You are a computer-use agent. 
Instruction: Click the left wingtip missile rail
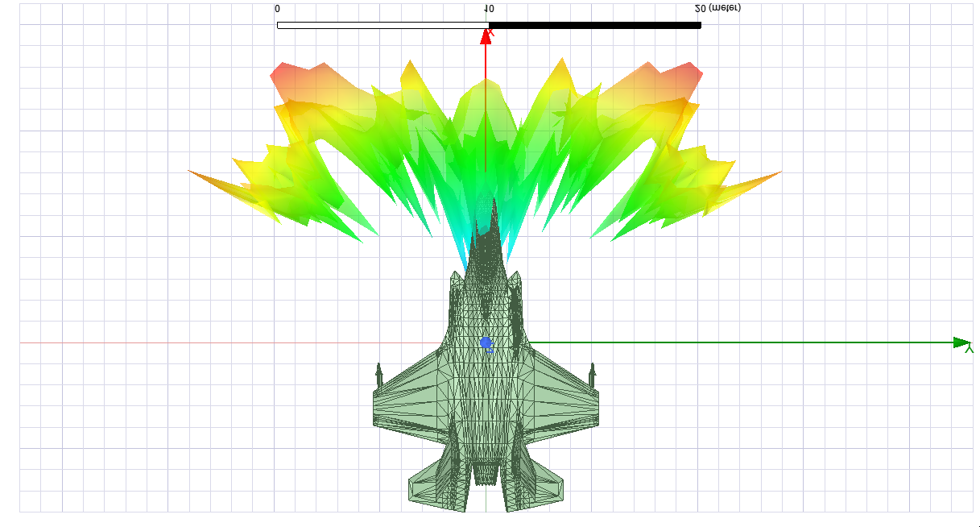tap(378, 376)
